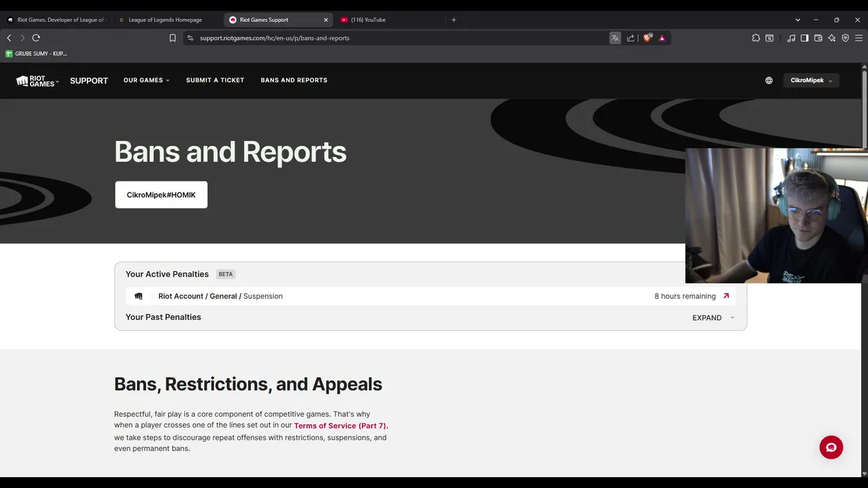
Task: Open the CikroMipek account dropdown
Action: pyautogui.click(x=811, y=81)
